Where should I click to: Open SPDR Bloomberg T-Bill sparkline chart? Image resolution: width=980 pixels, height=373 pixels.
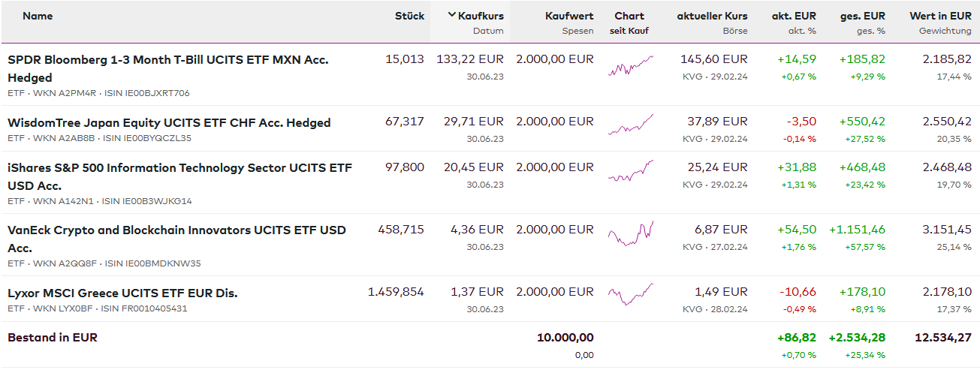click(630, 67)
